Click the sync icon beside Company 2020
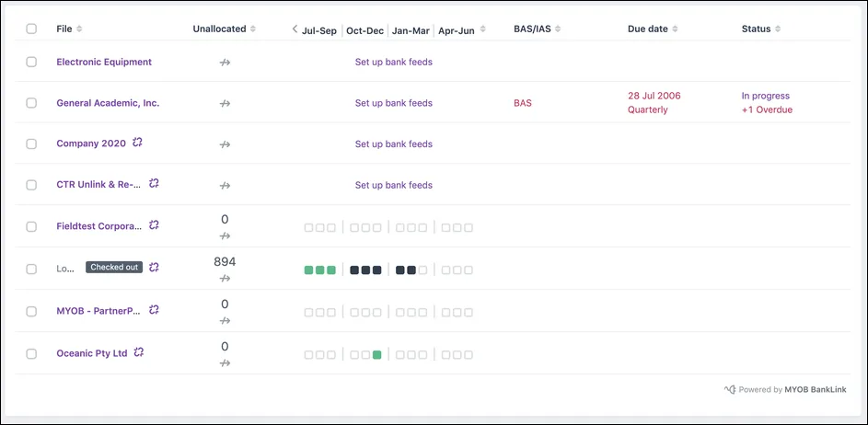The height and width of the screenshot is (425, 868). click(x=137, y=143)
